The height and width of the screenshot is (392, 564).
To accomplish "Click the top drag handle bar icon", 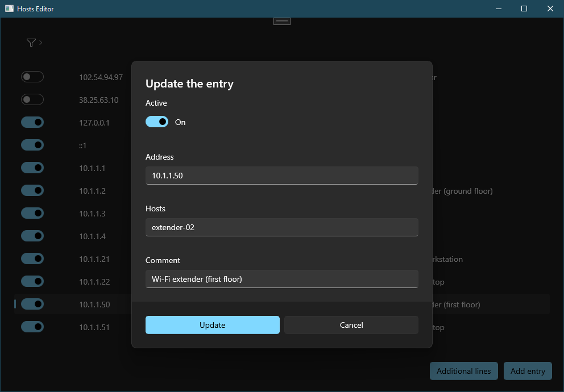I will click(282, 22).
